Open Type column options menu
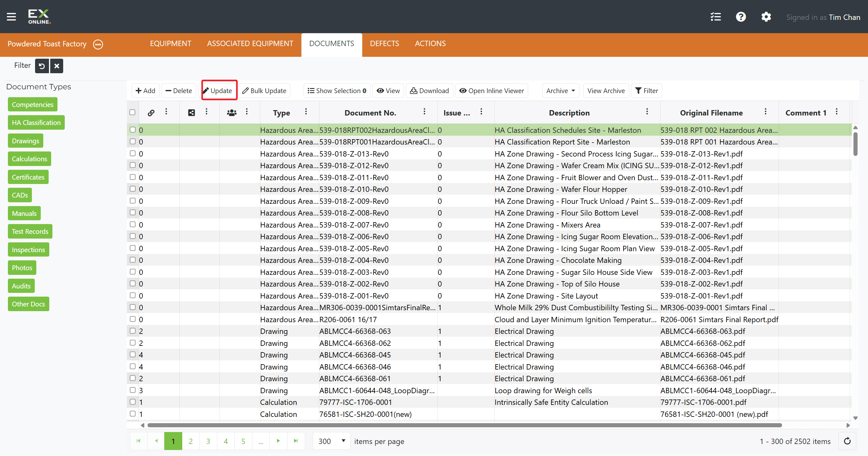 coord(306,112)
